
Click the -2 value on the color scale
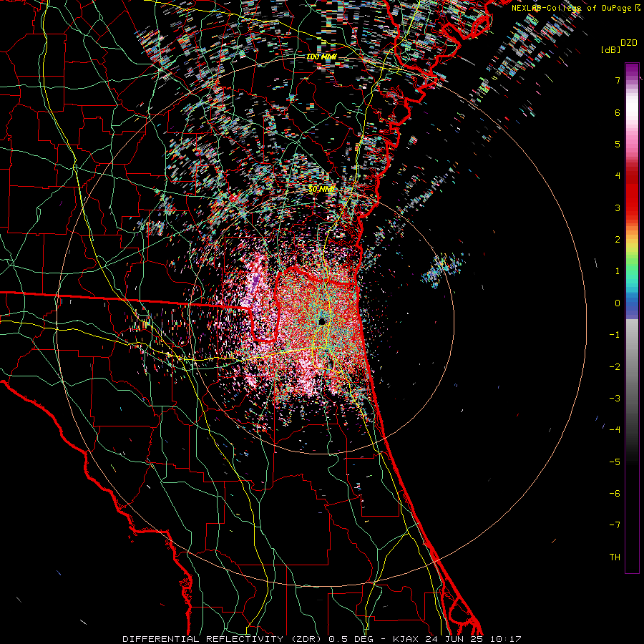point(615,367)
